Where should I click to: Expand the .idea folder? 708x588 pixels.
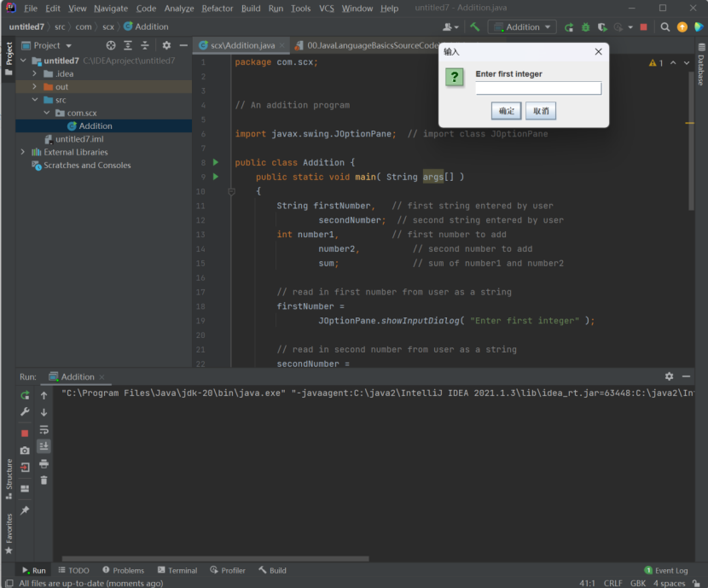tap(35, 73)
